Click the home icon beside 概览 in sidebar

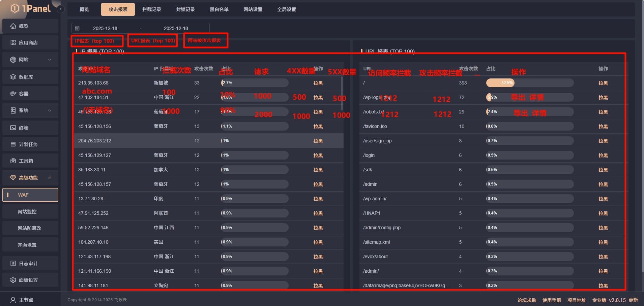(x=13, y=26)
